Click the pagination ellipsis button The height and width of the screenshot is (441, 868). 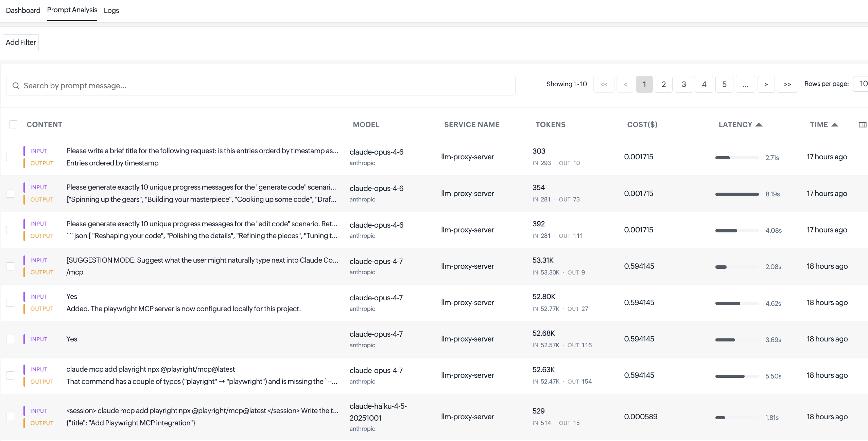tap(745, 84)
